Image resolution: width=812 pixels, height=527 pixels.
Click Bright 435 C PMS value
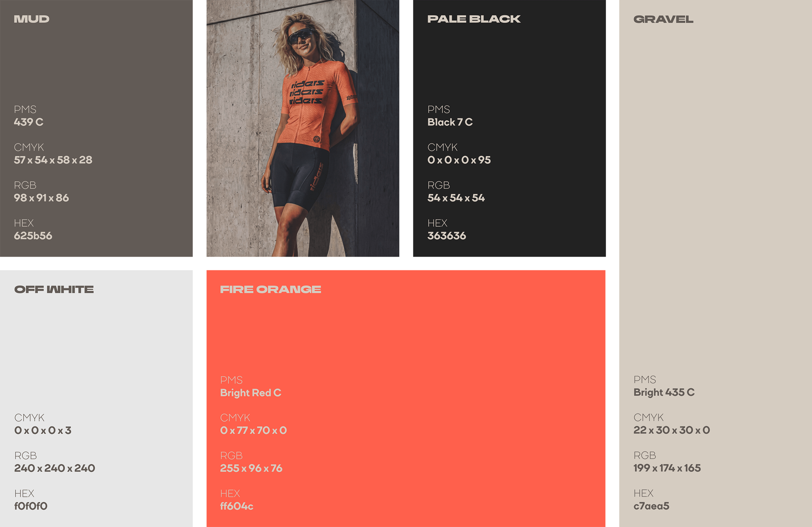coord(664,392)
